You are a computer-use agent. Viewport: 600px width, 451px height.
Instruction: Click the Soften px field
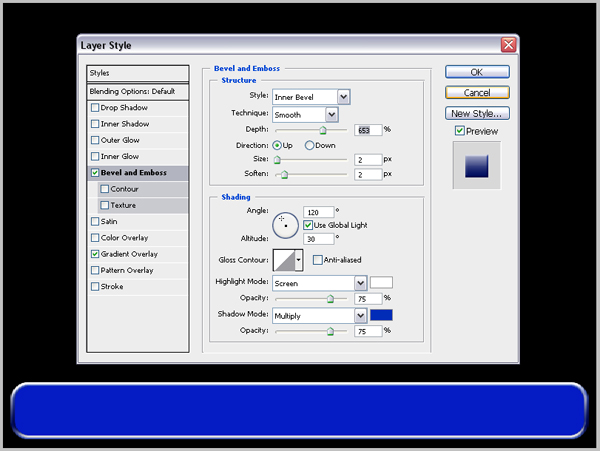tap(368, 174)
